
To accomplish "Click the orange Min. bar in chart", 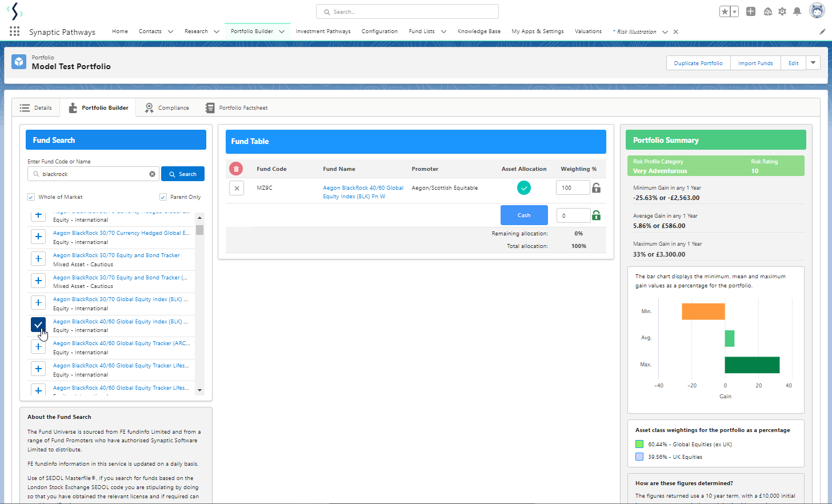I will click(703, 311).
